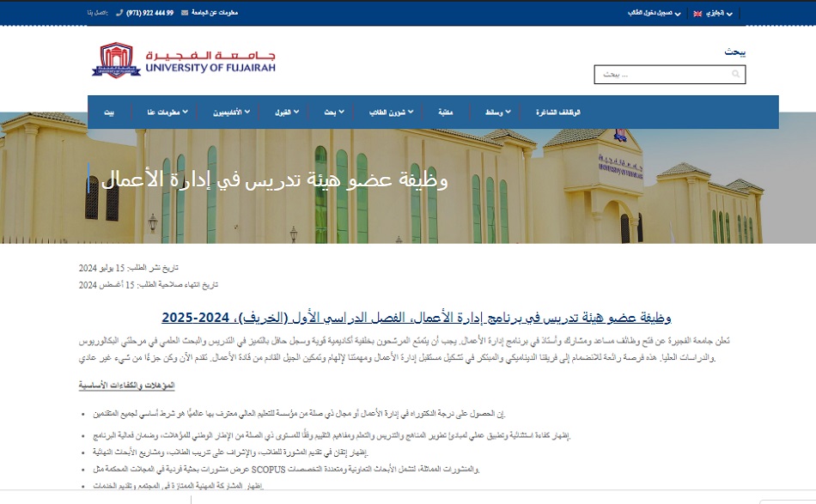Image resolution: width=816 pixels, height=504 pixels.
Task: Open the معلومات عنا menu
Action: point(165,112)
